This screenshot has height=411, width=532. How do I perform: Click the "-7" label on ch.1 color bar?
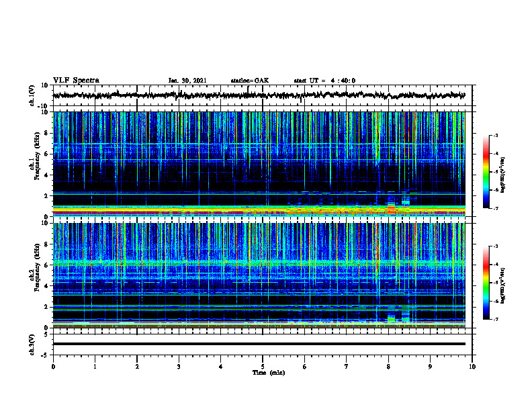tap(496, 208)
